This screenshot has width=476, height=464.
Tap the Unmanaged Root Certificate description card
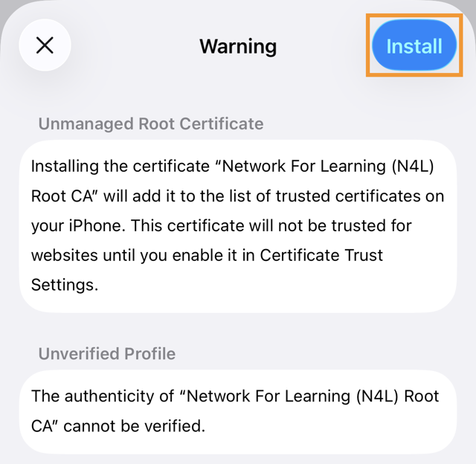point(238,226)
